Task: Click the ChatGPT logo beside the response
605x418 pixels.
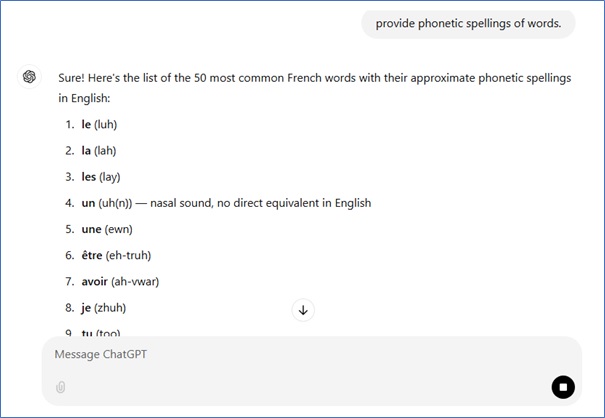Action: click(x=30, y=76)
